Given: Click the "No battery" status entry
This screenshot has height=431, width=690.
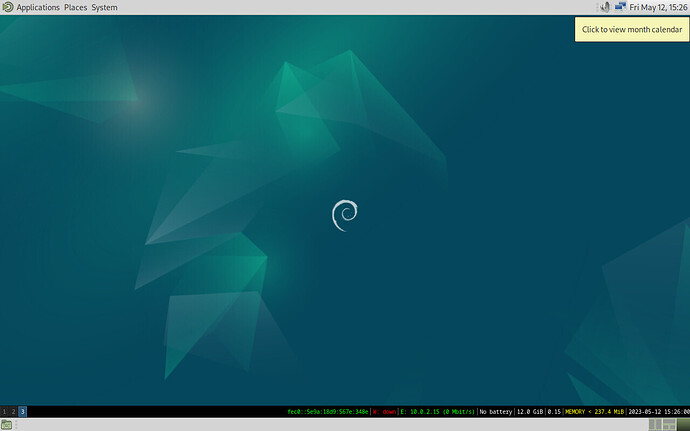Looking at the screenshot, I should point(495,412).
